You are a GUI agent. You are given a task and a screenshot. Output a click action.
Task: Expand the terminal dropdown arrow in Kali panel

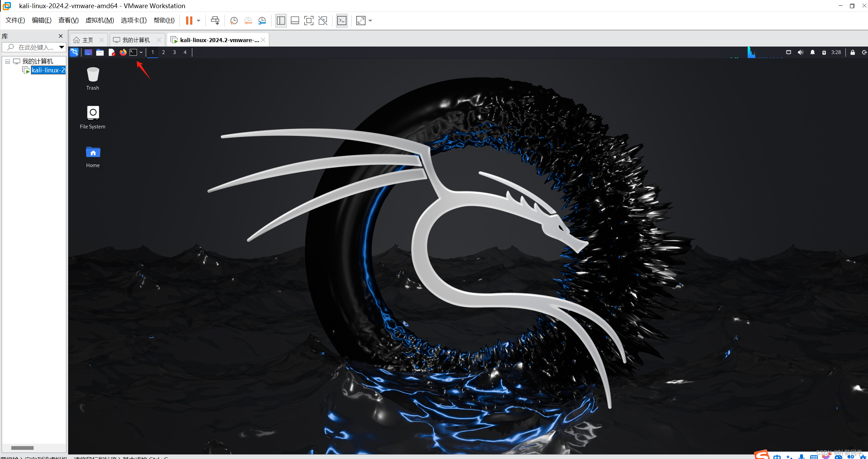[x=141, y=52]
